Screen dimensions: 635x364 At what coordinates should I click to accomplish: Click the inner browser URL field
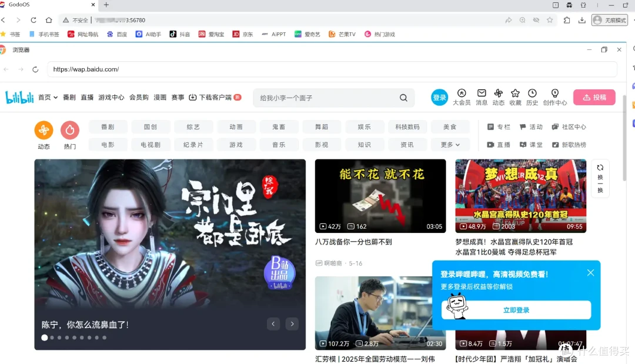point(332,69)
